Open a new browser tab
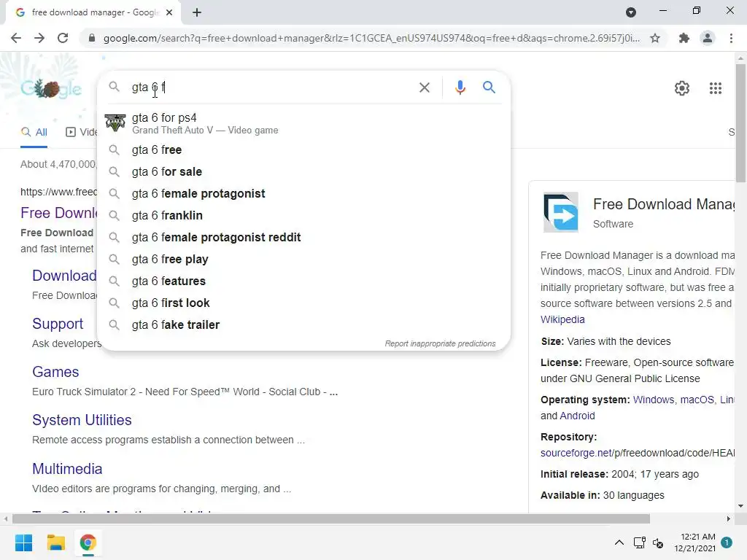The height and width of the screenshot is (560, 747). coord(197,12)
